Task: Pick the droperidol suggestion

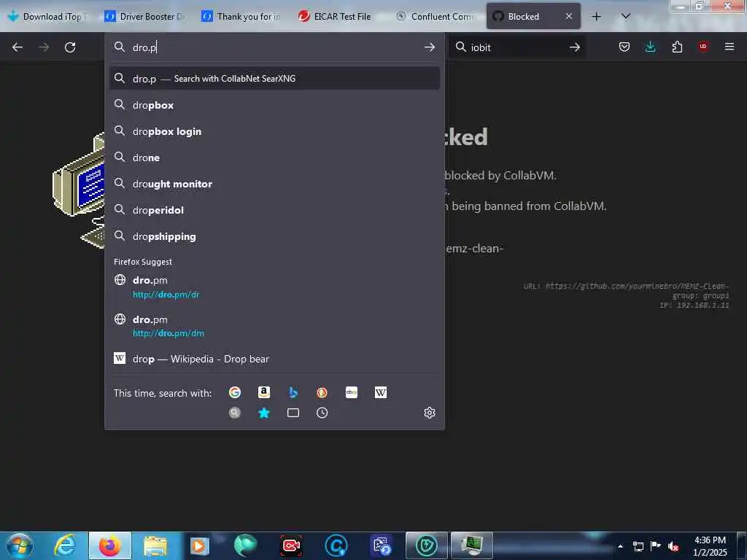Action: click(x=275, y=210)
